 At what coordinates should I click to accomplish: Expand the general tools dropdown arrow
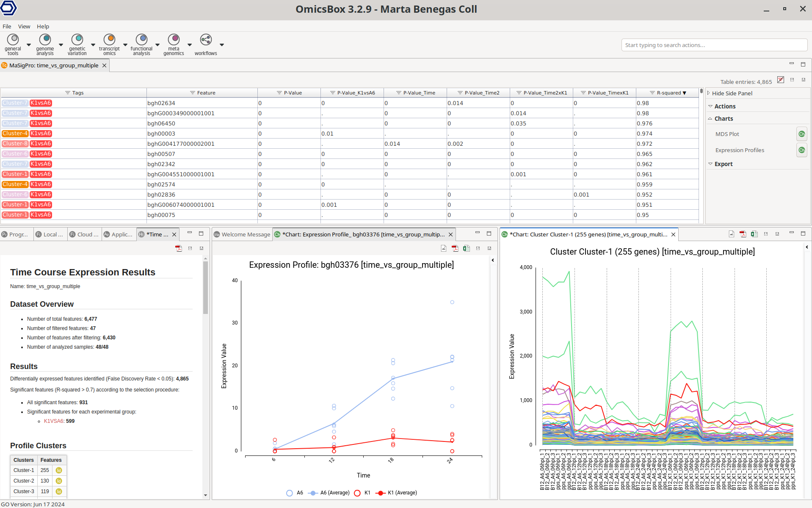pos(29,45)
